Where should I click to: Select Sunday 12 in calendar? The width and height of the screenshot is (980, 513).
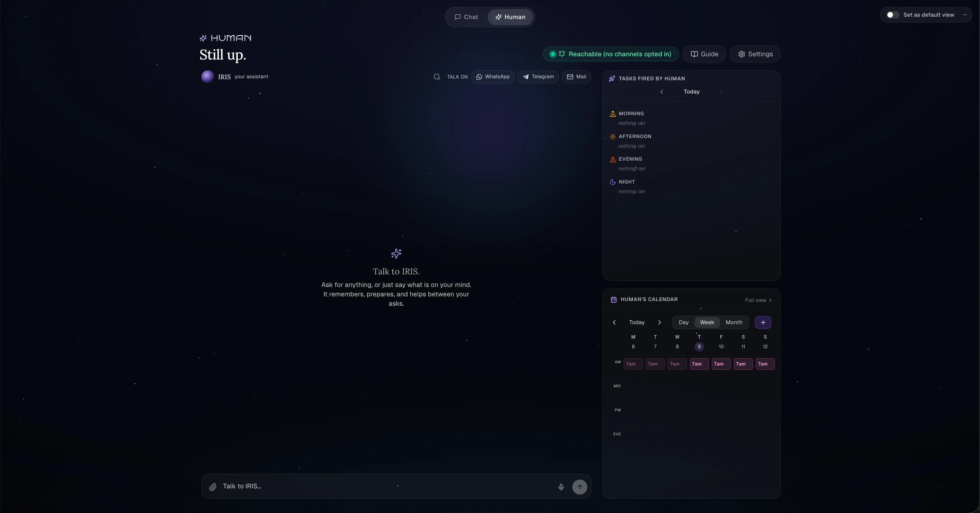pos(765,347)
